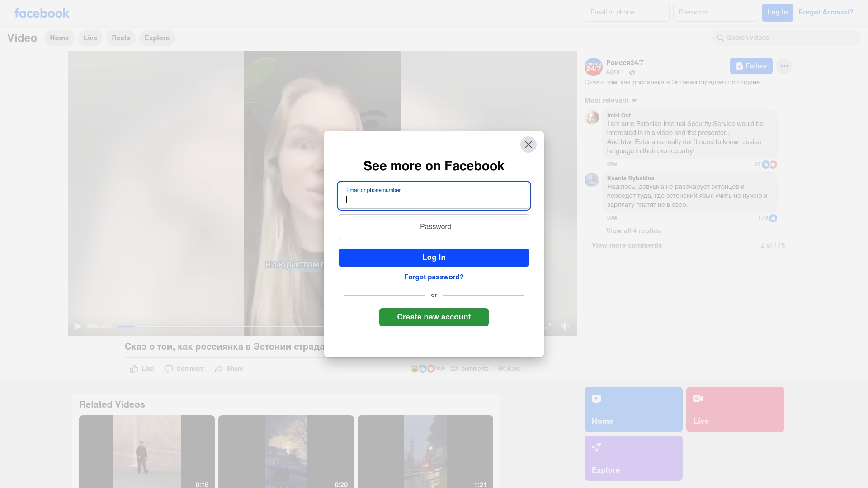Click the Forgot password? link

tap(434, 277)
